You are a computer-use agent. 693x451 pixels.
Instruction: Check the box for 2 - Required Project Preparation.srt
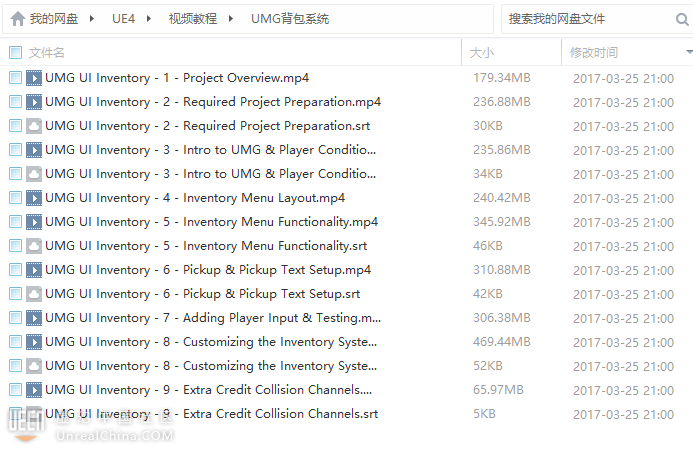pyautogui.click(x=15, y=126)
